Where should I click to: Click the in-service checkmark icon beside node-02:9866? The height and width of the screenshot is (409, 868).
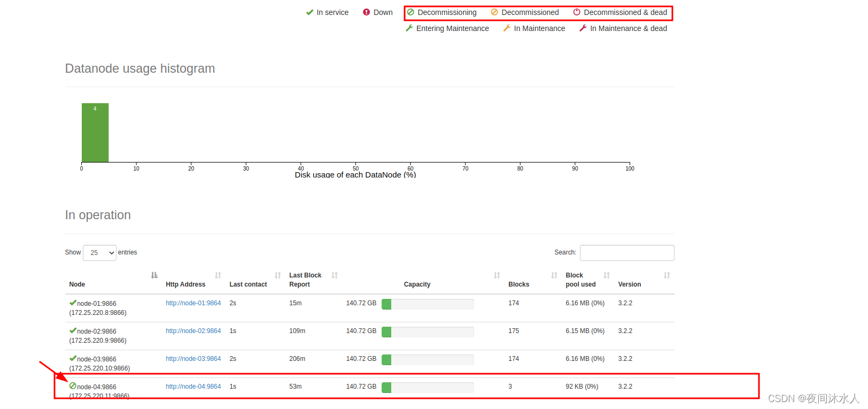73,330
